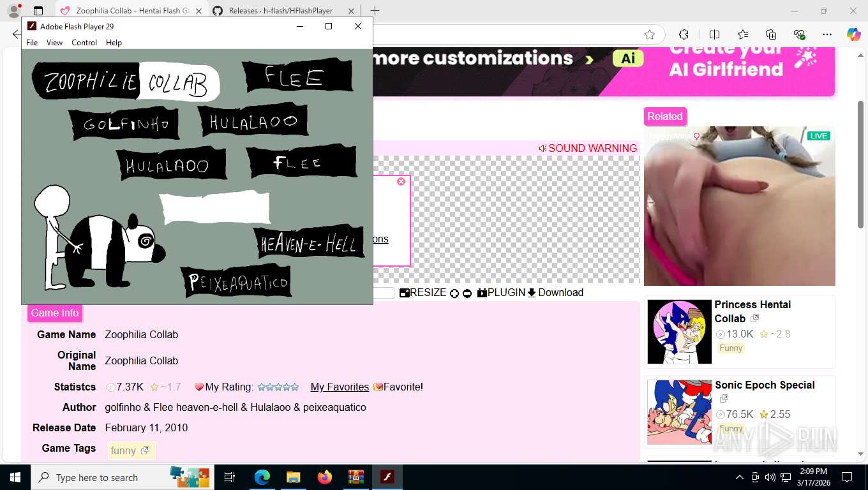Open the notification center icon
Image resolution: width=868 pixels, height=490 pixels.
click(x=847, y=477)
